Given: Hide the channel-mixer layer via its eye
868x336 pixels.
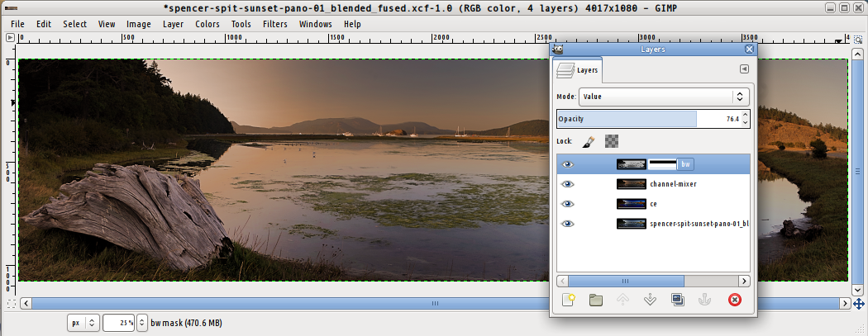Looking at the screenshot, I should click(567, 184).
